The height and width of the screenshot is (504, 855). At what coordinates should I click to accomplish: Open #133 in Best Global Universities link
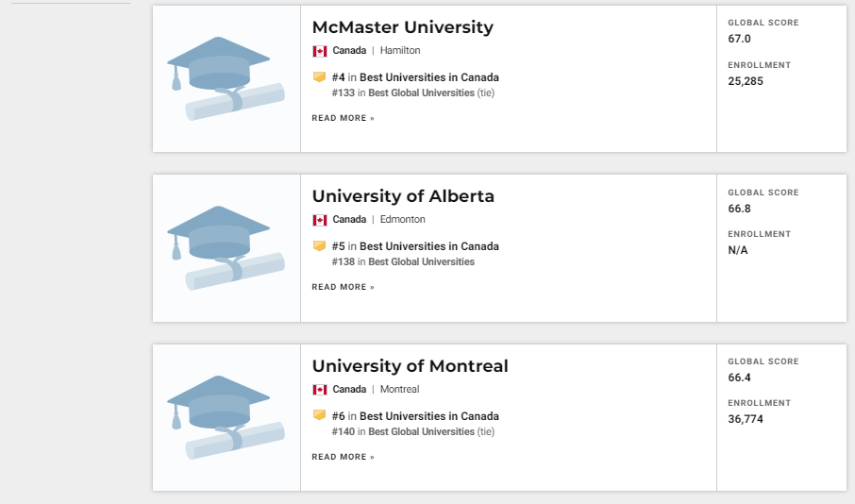(x=403, y=92)
